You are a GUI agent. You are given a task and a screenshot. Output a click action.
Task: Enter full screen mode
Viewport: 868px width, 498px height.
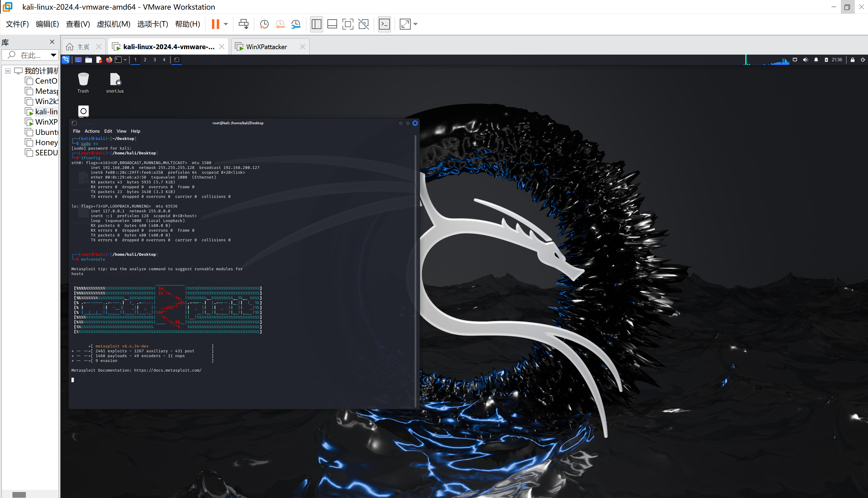pyautogui.click(x=347, y=24)
